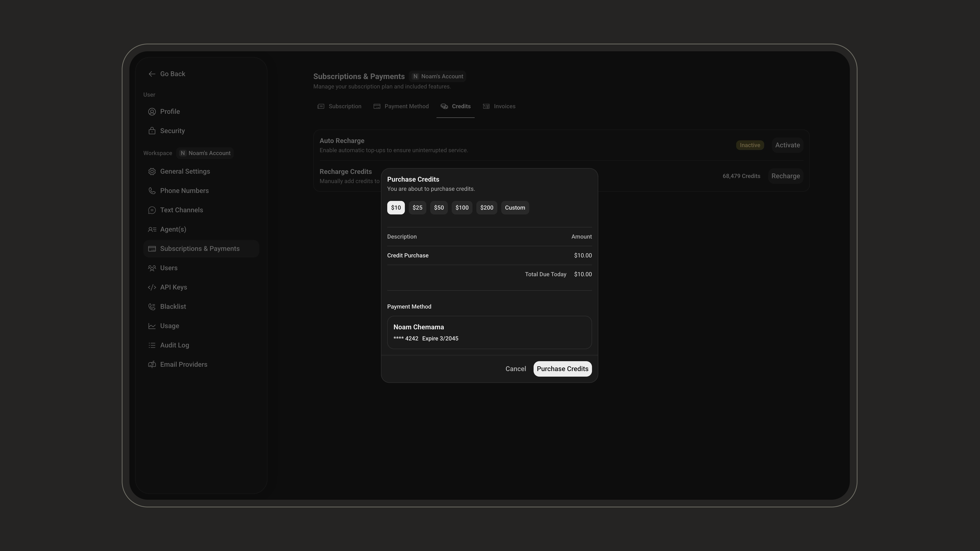980x551 pixels.
Task: Click the Expire 3/2045 text
Action: (440, 339)
